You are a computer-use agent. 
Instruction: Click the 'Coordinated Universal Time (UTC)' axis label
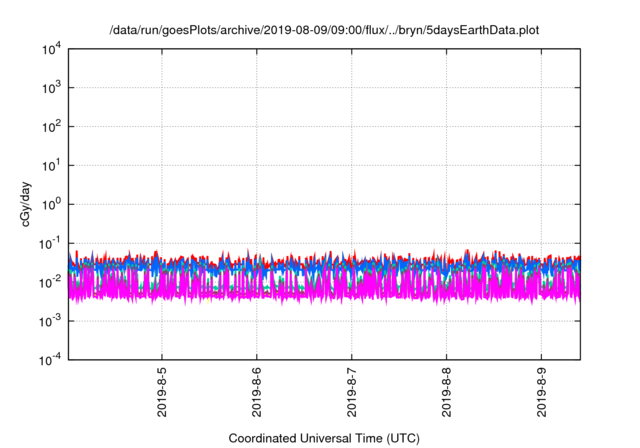[x=324, y=438]
